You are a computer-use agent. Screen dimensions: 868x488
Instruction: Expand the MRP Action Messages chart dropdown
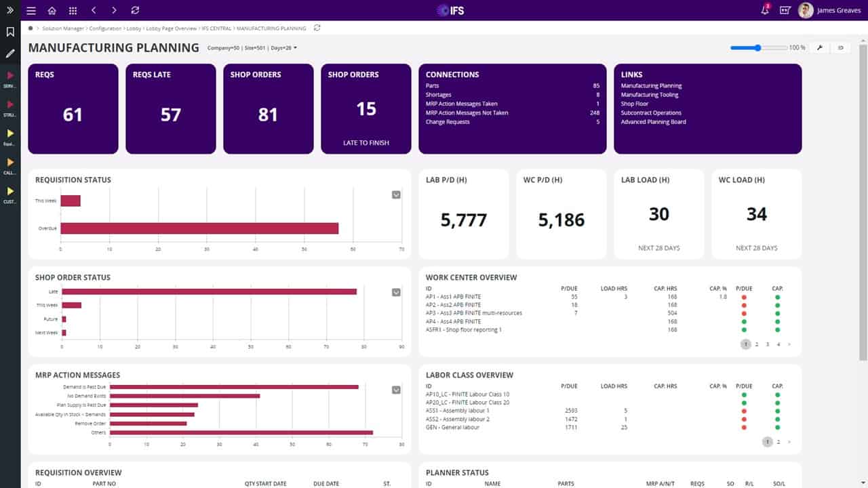[396, 390]
